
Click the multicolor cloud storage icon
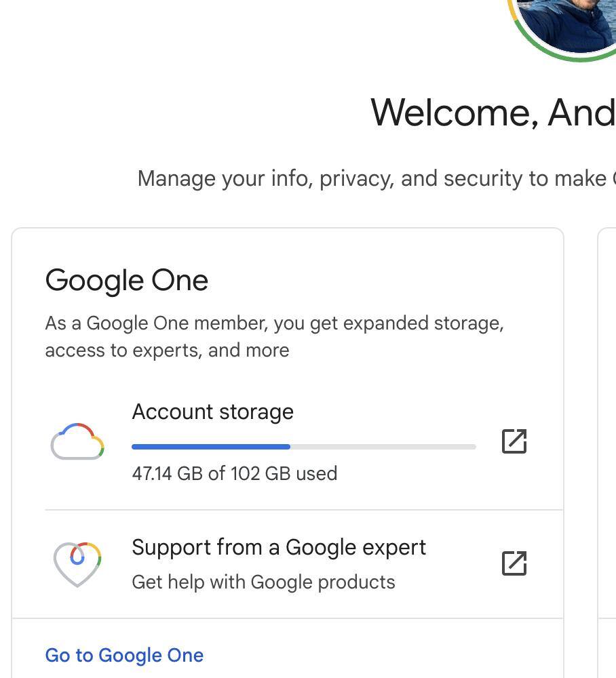point(77,441)
